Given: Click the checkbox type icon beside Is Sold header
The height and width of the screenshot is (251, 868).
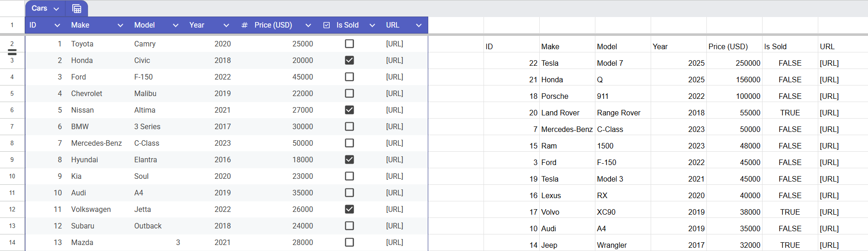Looking at the screenshot, I should click(x=326, y=25).
